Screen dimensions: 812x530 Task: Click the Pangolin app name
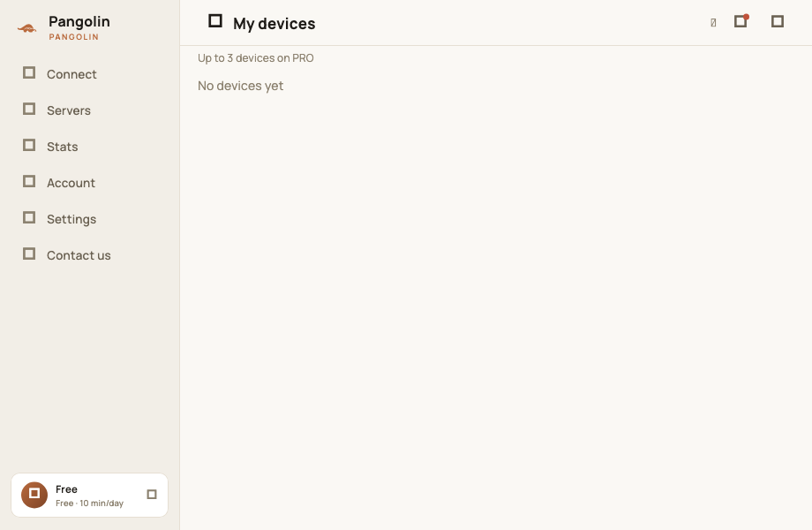79,22
